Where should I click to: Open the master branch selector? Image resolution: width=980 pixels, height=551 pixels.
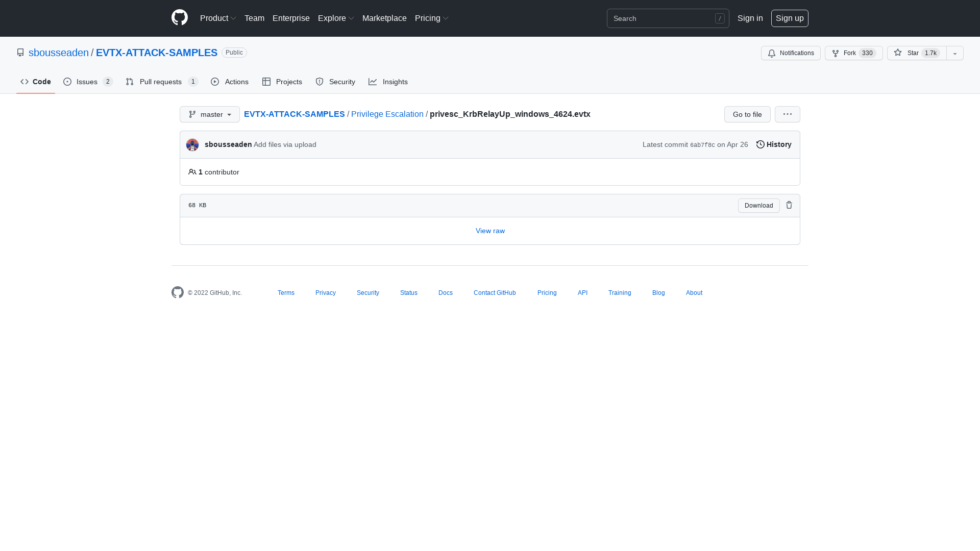click(210, 114)
